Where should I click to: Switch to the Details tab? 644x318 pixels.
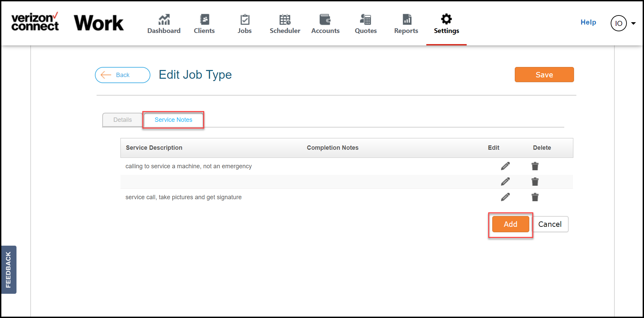point(122,120)
